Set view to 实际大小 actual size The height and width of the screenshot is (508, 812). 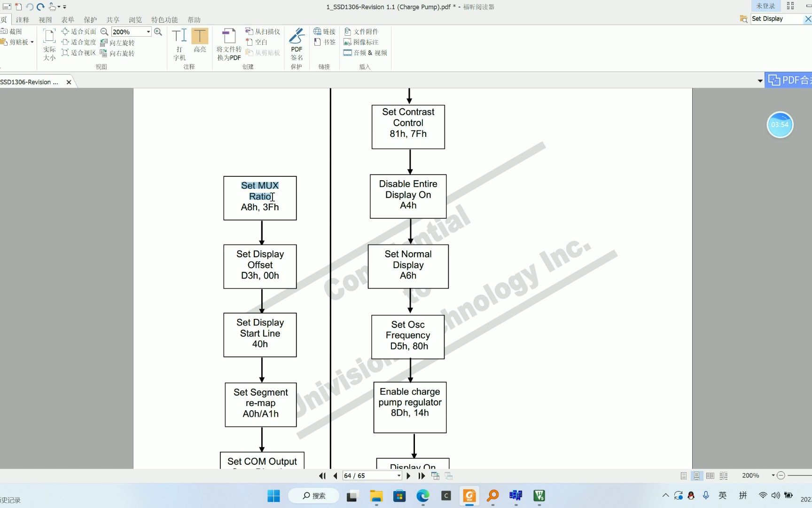[x=49, y=45]
